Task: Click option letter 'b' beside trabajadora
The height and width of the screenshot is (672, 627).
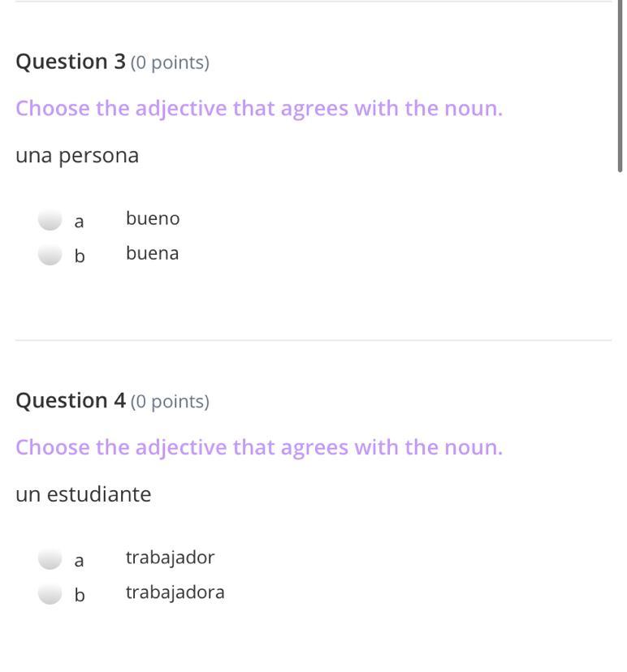Action: click(80, 596)
